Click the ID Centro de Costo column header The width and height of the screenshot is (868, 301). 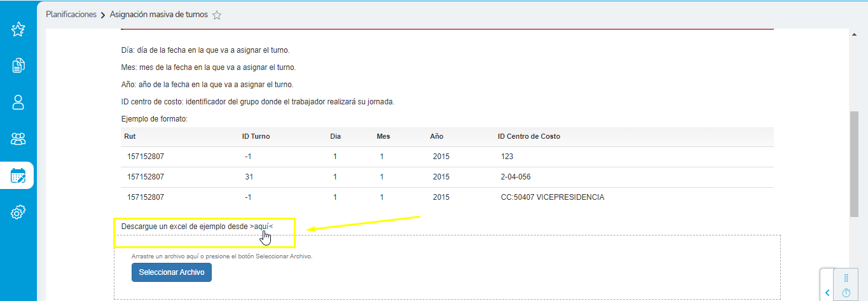tap(528, 137)
